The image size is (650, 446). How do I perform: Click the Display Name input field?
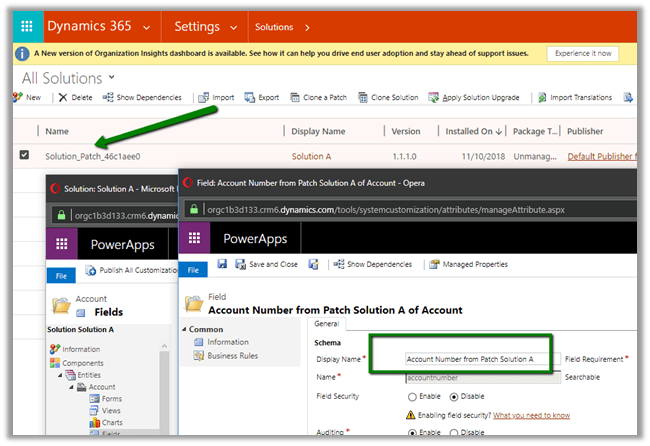pos(476,359)
